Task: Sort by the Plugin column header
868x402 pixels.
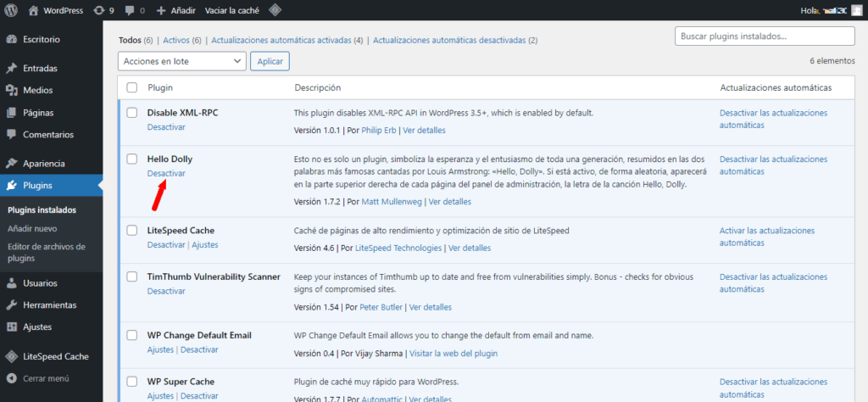Action: pos(160,87)
